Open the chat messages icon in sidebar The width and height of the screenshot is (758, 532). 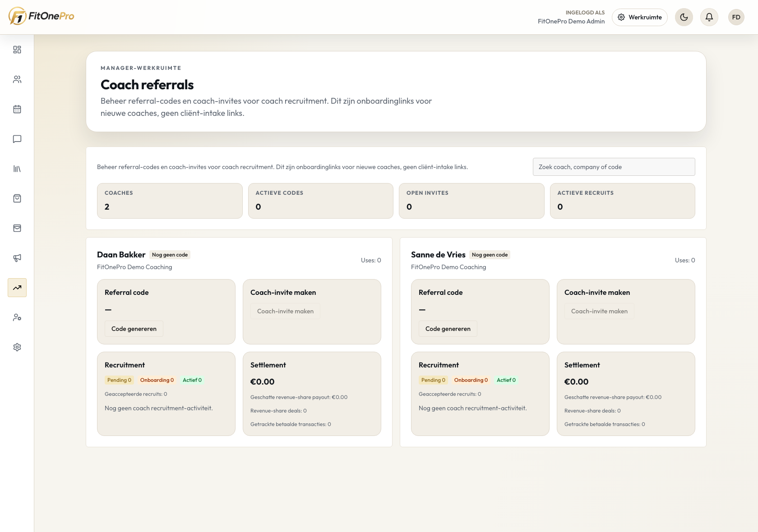(x=17, y=139)
